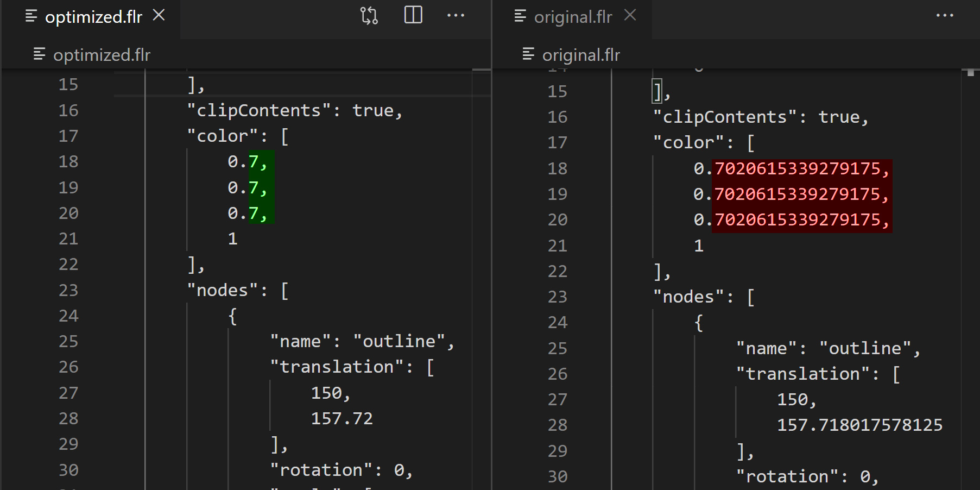Click highlighted closing bracket on line 15 in original.flr
980x490 pixels.
pos(657,91)
